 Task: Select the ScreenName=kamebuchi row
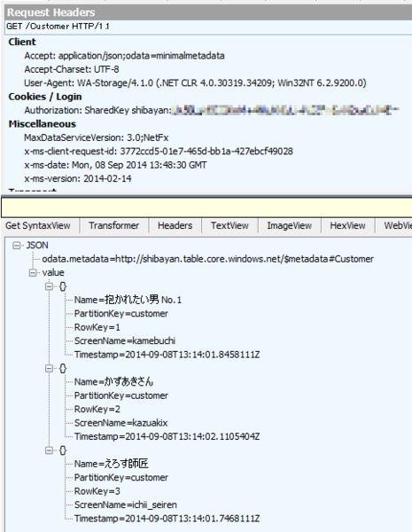point(125,341)
